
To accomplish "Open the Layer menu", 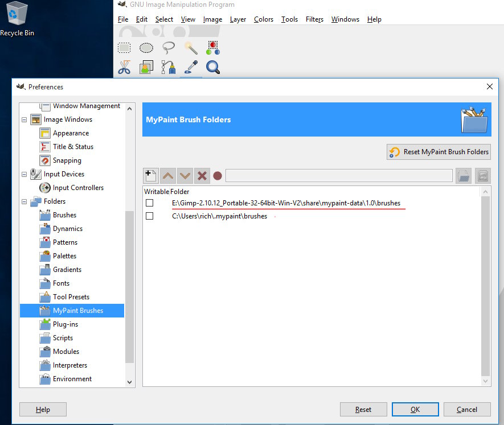I will [x=238, y=19].
